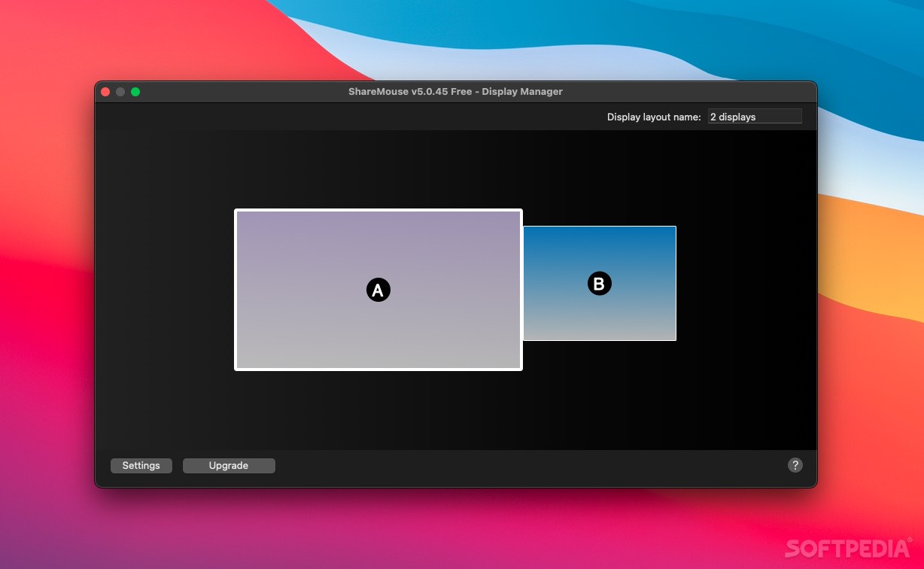Click the Display Manager title bar
This screenshot has width=924, height=569.
point(455,91)
